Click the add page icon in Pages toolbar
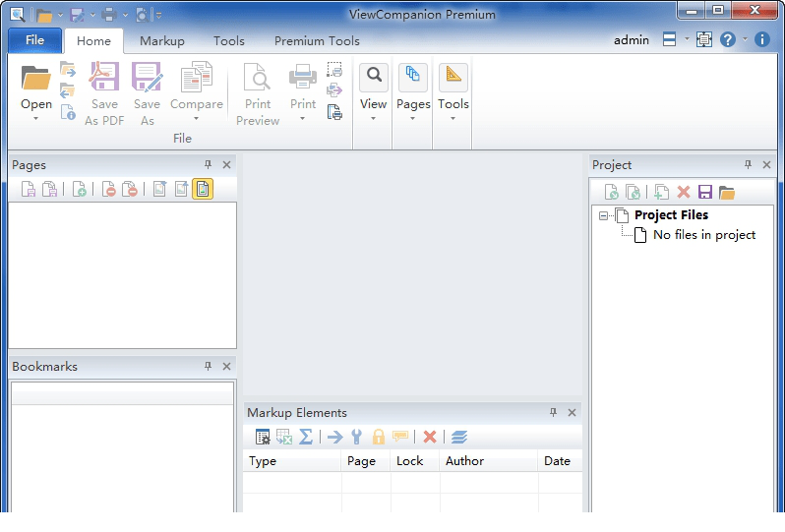 pos(79,189)
